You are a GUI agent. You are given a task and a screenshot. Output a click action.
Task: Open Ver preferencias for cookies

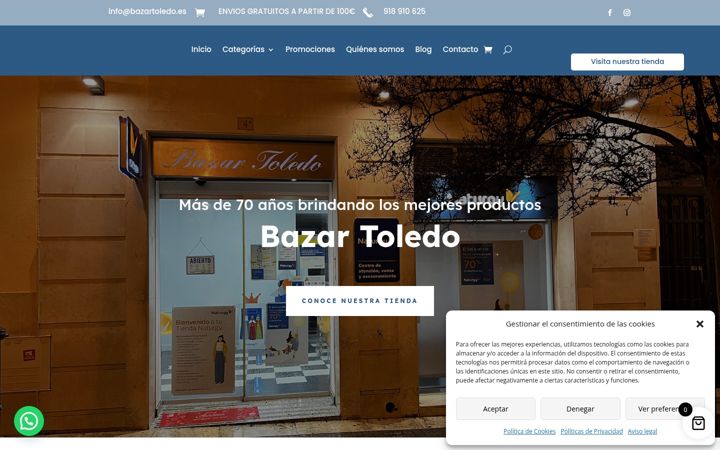(664, 409)
